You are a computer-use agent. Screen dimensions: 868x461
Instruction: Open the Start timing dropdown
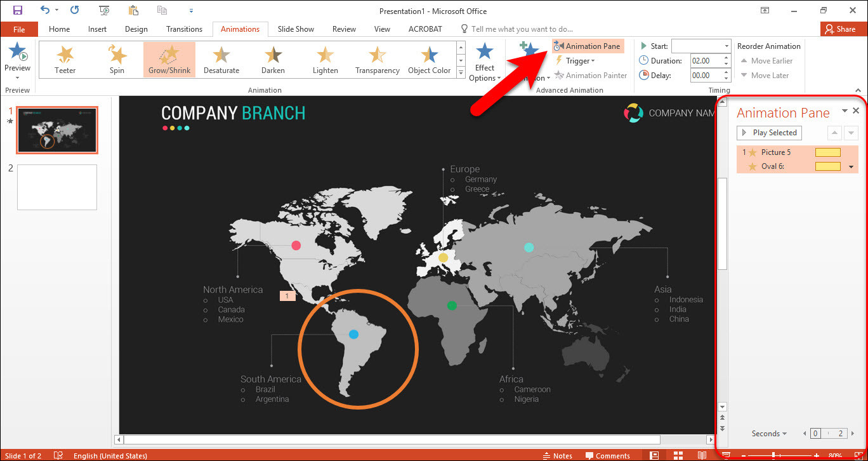tap(724, 46)
